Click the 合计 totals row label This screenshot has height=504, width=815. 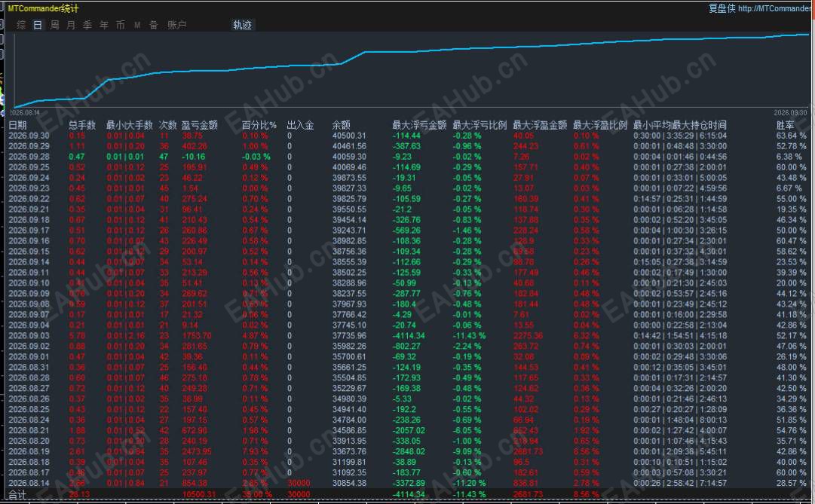tap(17, 495)
